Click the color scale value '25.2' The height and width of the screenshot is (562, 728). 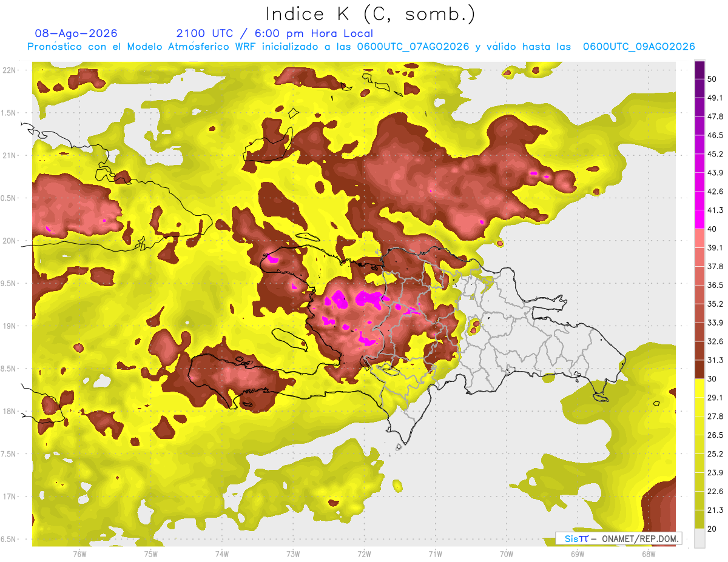pyautogui.click(x=715, y=453)
